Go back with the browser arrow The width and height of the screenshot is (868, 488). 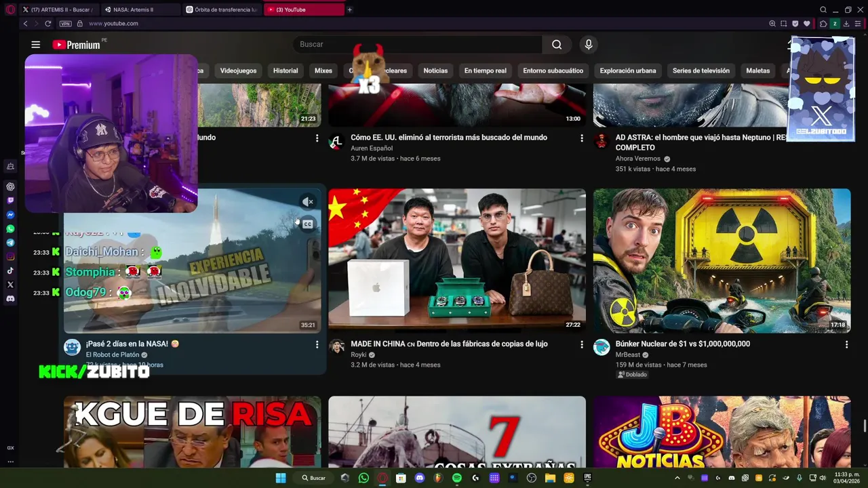pyautogui.click(x=26, y=24)
